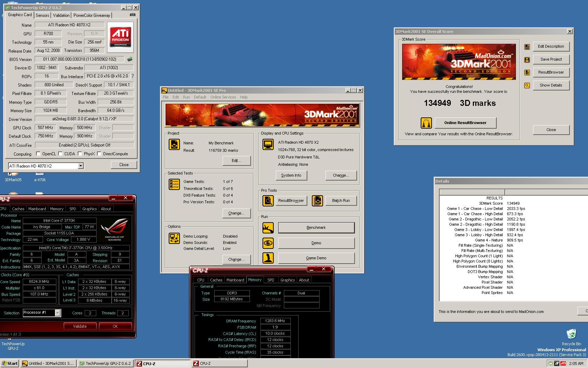Click the DRAM Frequency value 1283.6 MHz

point(275,321)
